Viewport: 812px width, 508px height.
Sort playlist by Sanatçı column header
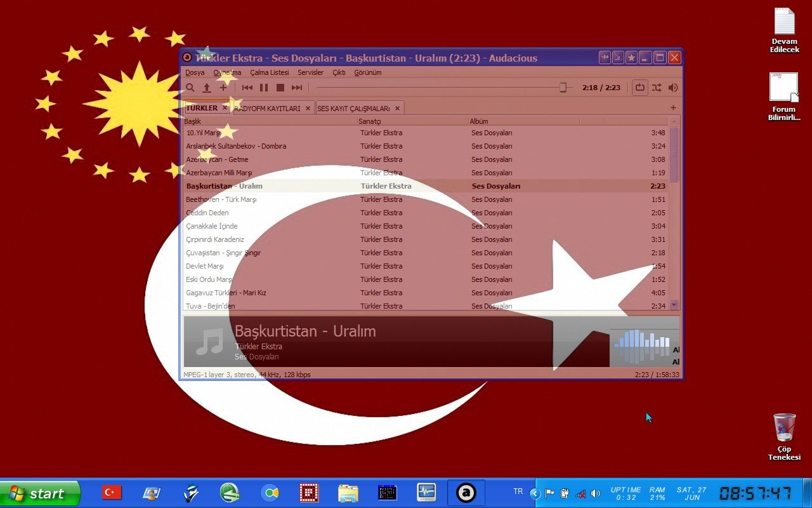(x=413, y=121)
